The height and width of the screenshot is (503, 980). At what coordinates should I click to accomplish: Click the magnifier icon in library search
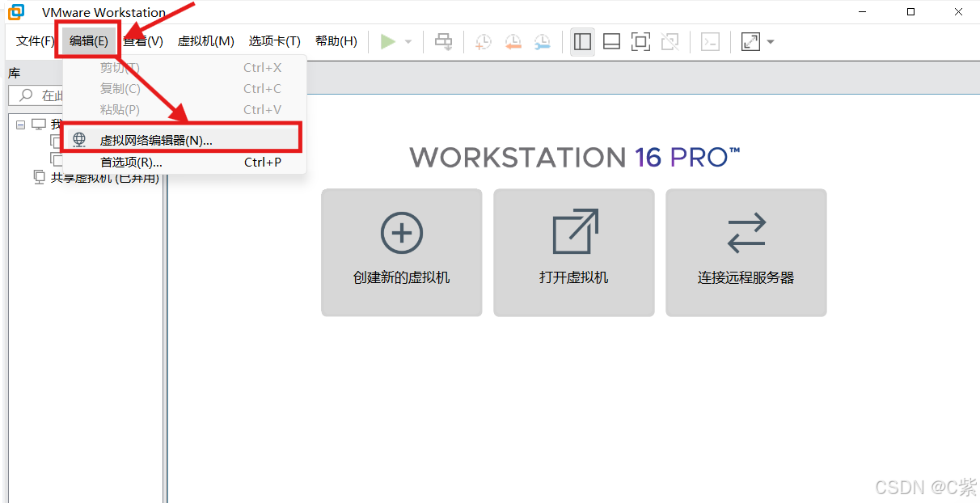pos(27,95)
